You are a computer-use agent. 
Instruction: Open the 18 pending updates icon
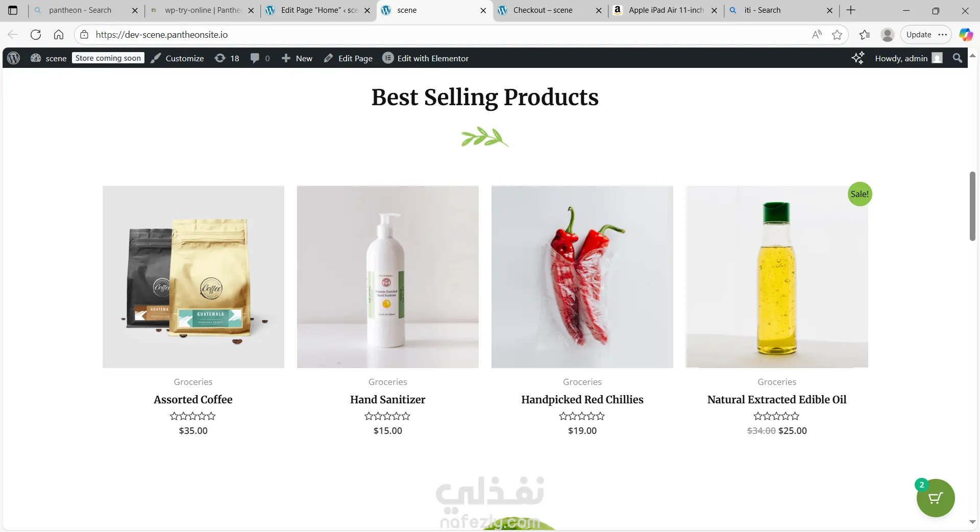pos(227,58)
